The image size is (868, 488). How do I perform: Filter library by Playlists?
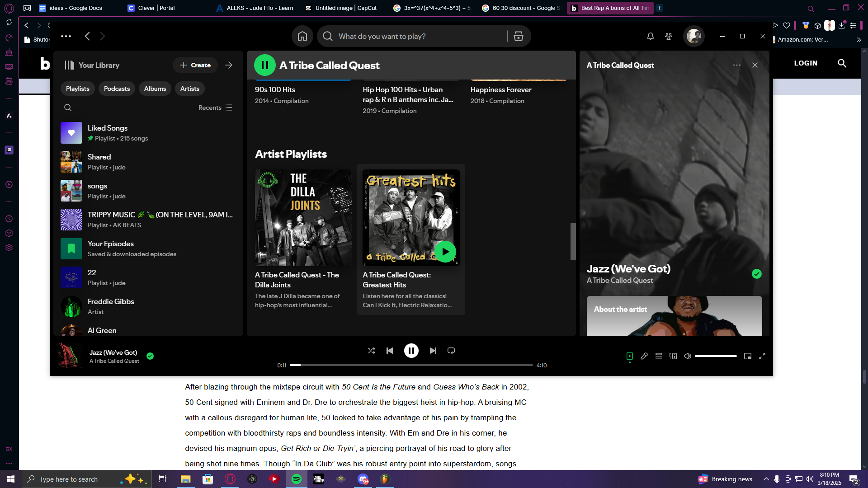(x=78, y=89)
